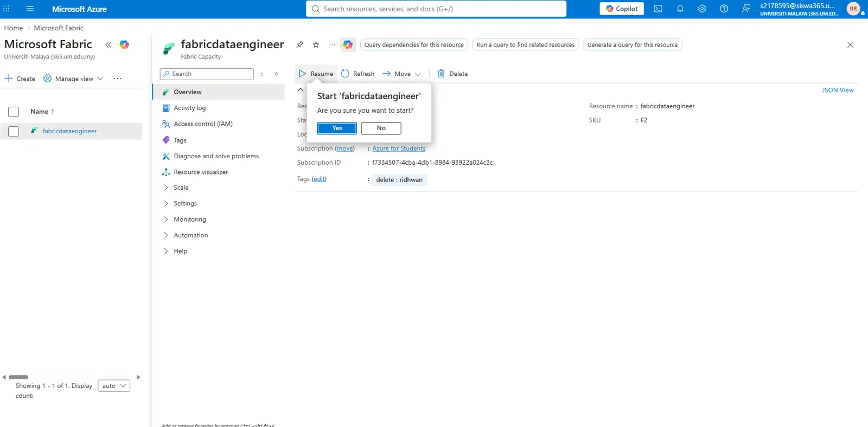This screenshot has width=868, height=427.
Task: Click Resume in the command bar
Action: (316, 74)
